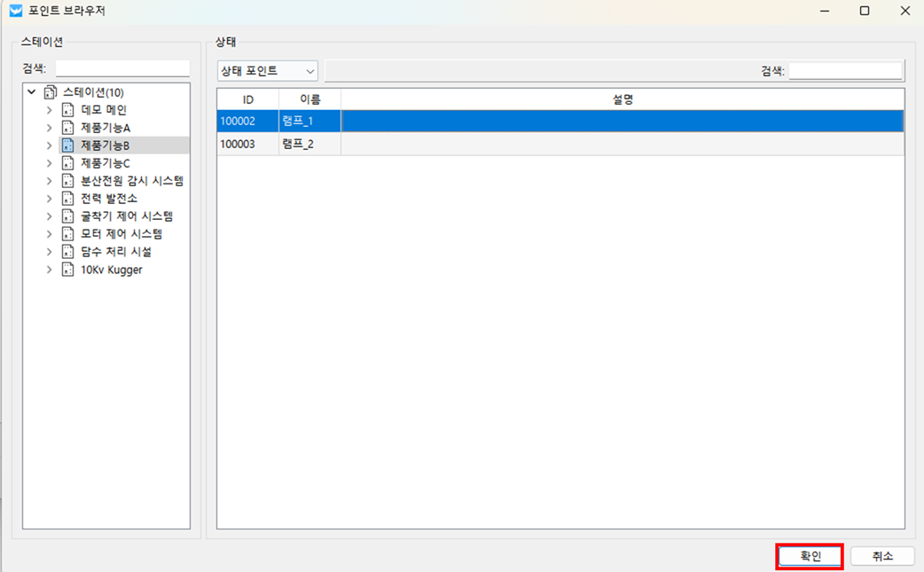This screenshot has height=572, width=924.
Task: Sort by the 이름 column header
Action: click(x=309, y=99)
